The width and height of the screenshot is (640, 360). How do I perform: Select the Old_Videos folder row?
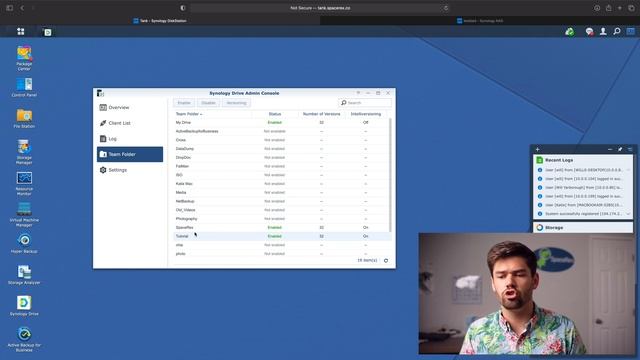[281, 210]
